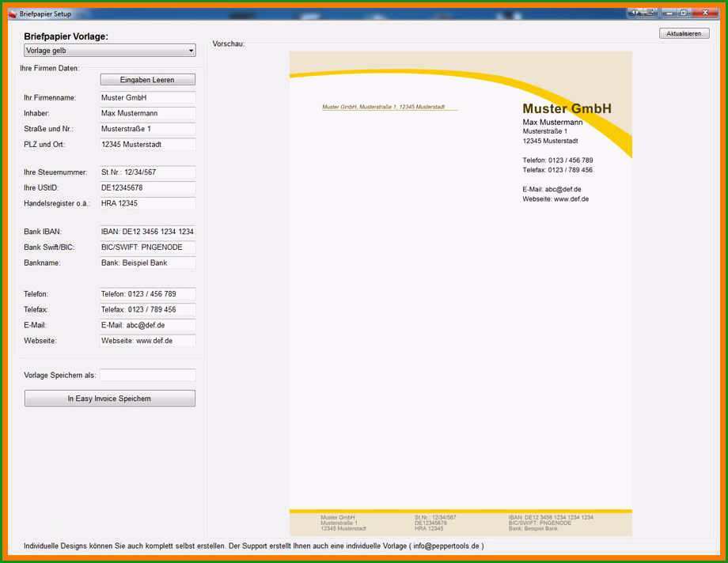The height and width of the screenshot is (563, 728).
Task: Click the Vorschau: label
Action: 229,43
